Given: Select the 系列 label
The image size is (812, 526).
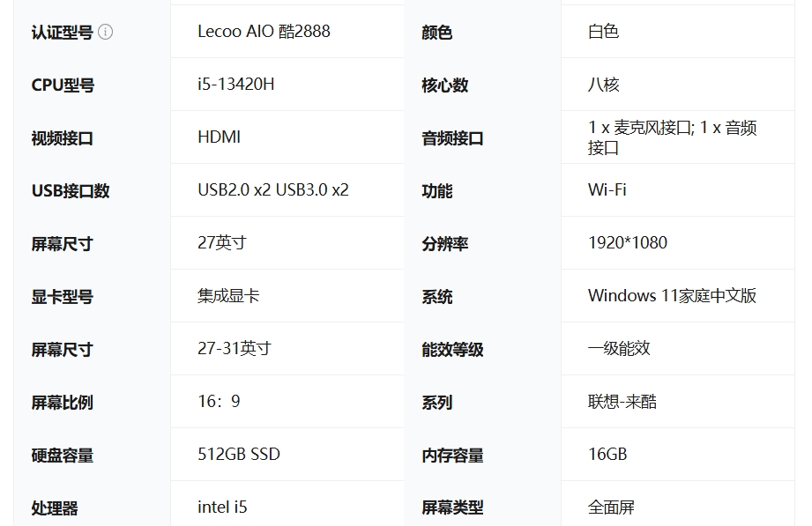Looking at the screenshot, I should [x=437, y=403].
